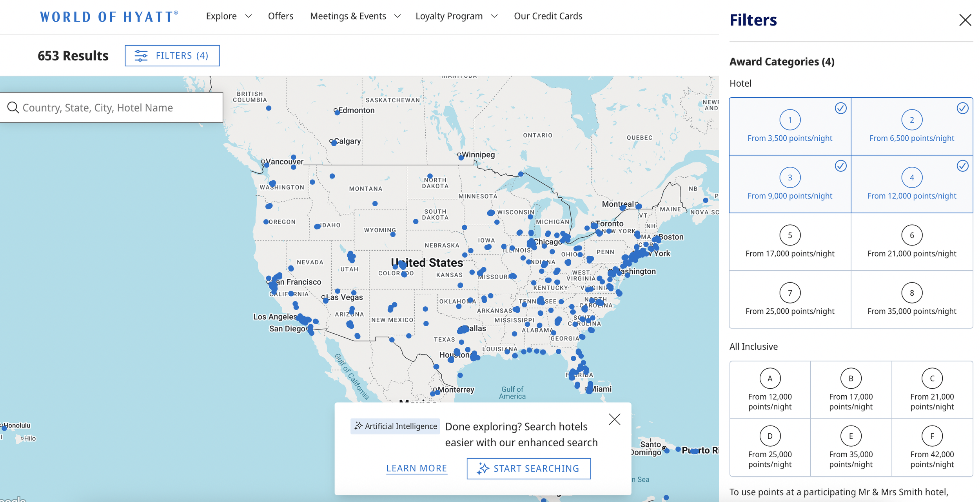Screen dimensions: 980x502
Task: Click the sparkle icon on Start Searching
Action: [x=483, y=468]
